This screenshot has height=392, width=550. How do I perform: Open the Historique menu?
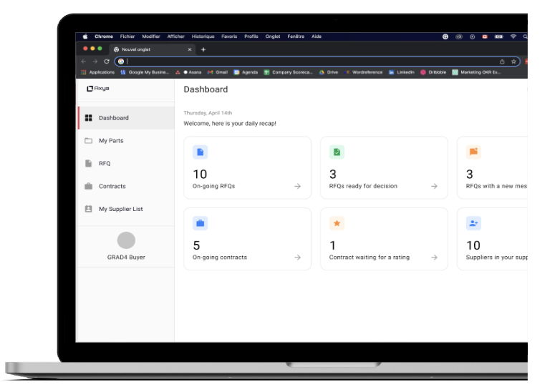(203, 36)
